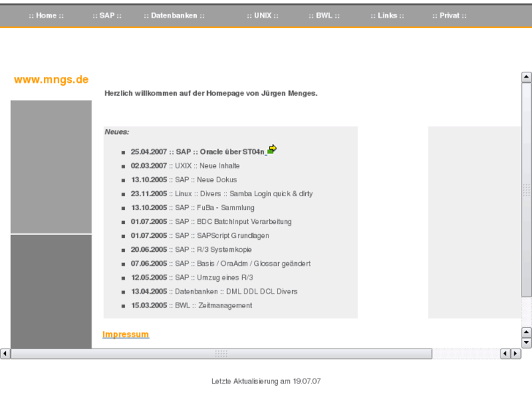Select the UNIX menu item
Image resolution: width=532 pixels, height=399 pixels.
263,15
